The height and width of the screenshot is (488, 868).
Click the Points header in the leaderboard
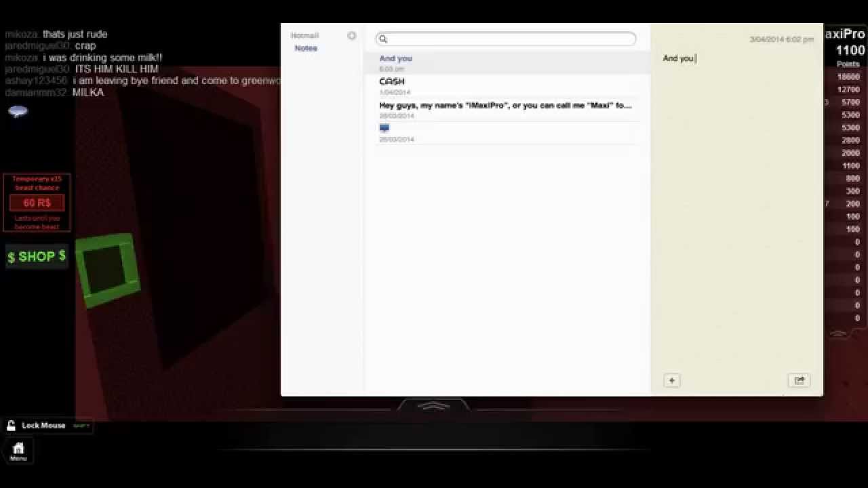click(848, 64)
